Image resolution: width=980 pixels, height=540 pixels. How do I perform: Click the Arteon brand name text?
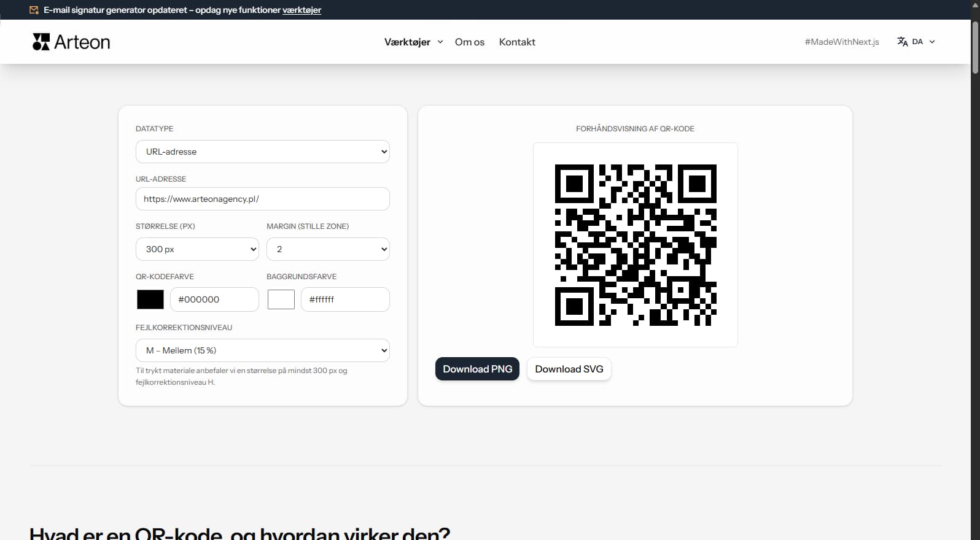(x=82, y=42)
